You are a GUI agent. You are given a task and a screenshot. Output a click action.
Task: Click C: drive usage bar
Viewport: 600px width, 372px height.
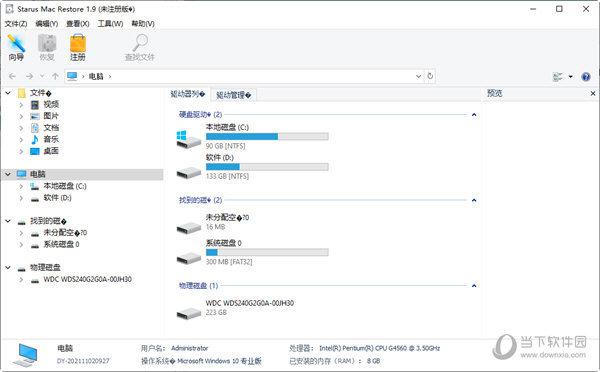(x=267, y=137)
